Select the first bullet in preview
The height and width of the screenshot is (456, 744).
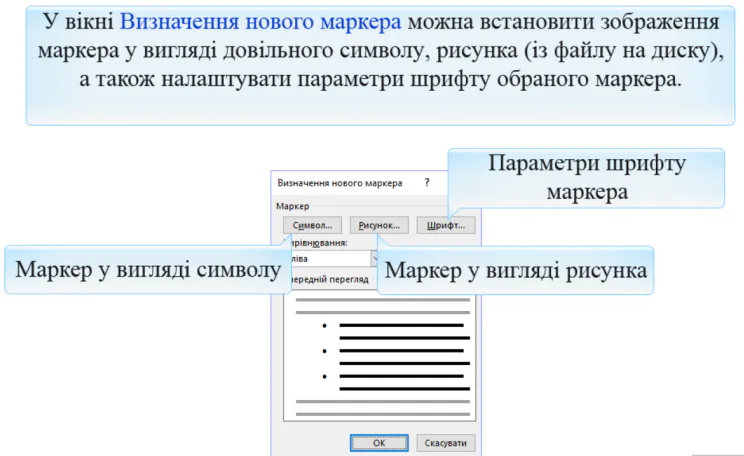(324, 326)
